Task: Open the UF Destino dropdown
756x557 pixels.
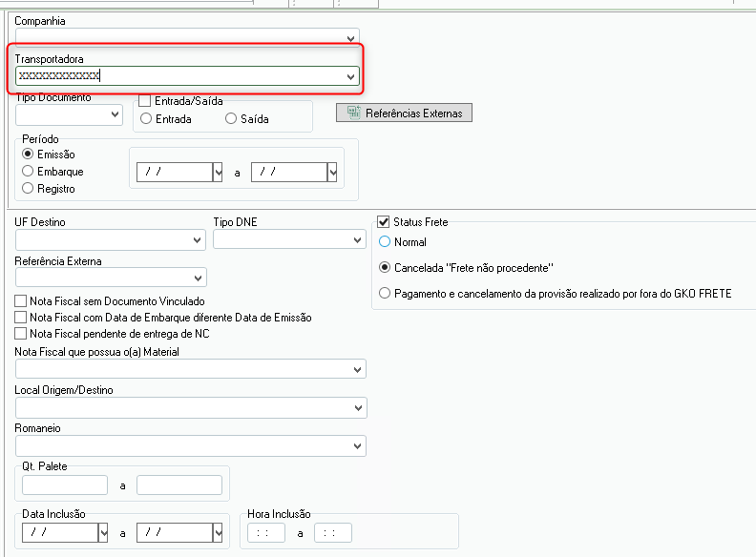Action: (198, 239)
